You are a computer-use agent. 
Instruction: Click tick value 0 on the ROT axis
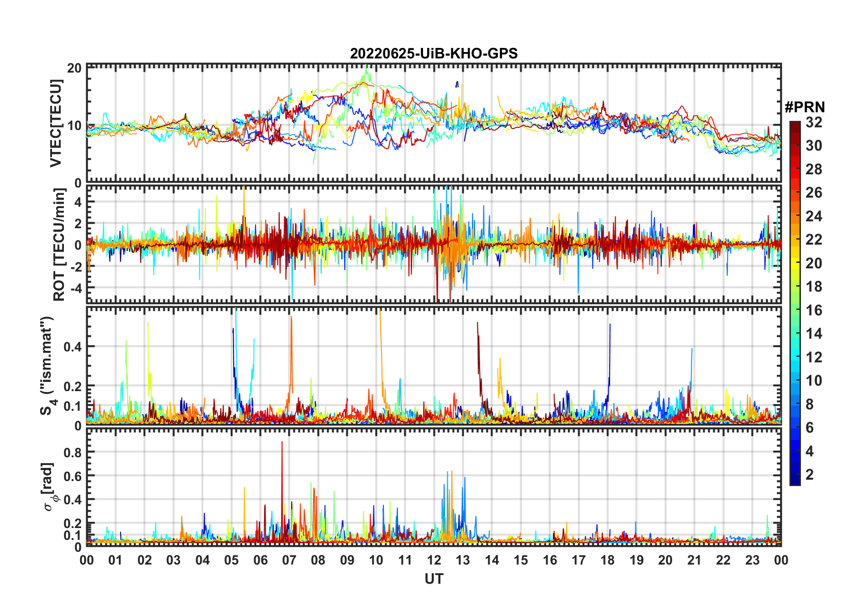(x=78, y=245)
